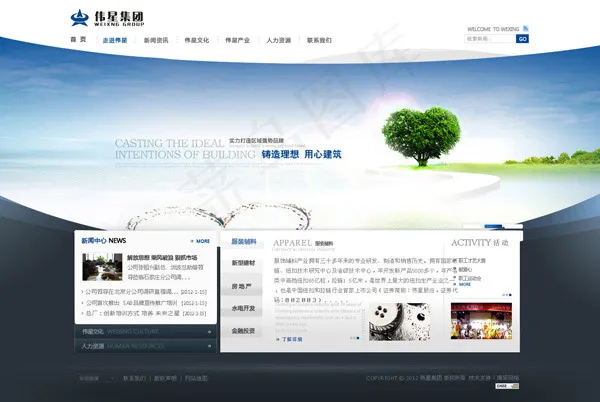
Task: Open the 首页 home menu item
Action: [x=78, y=40]
